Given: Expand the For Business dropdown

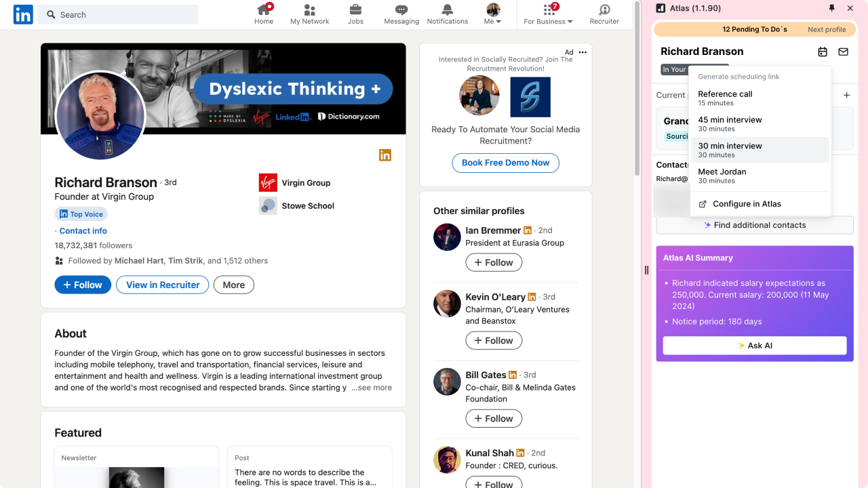Looking at the screenshot, I should click(549, 14).
